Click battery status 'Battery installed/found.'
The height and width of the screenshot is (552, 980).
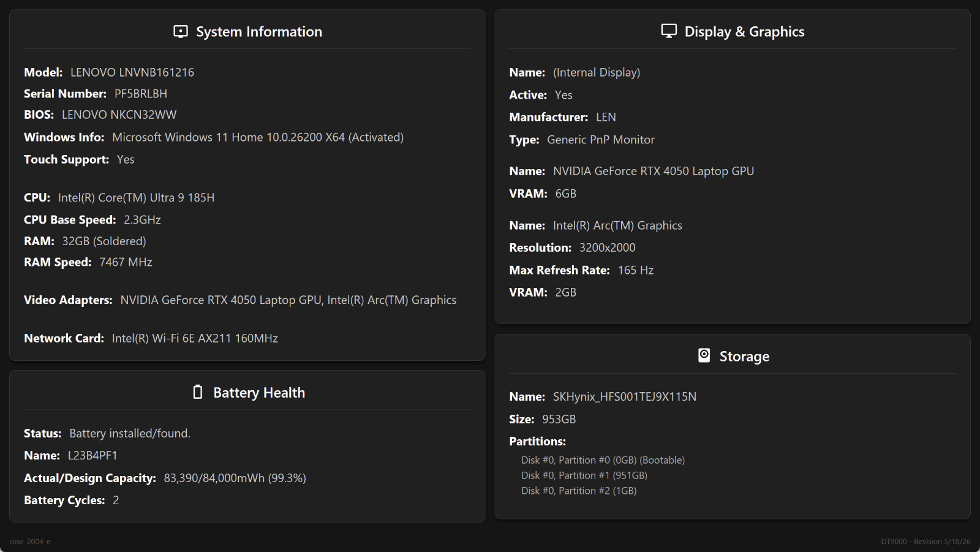[x=130, y=434]
